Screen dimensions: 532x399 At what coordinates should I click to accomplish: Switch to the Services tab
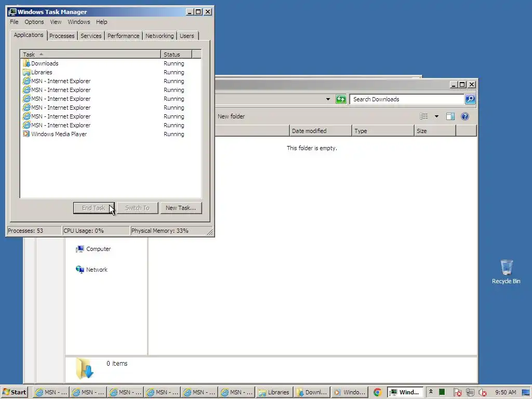tap(91, 36)
